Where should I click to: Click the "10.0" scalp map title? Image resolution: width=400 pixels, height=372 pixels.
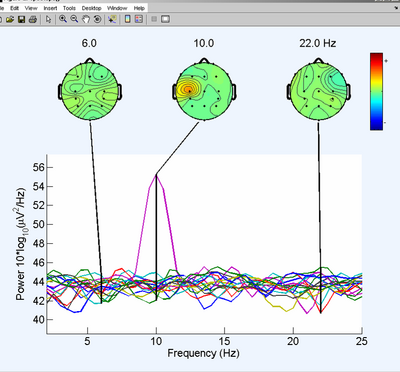(204, 43)
